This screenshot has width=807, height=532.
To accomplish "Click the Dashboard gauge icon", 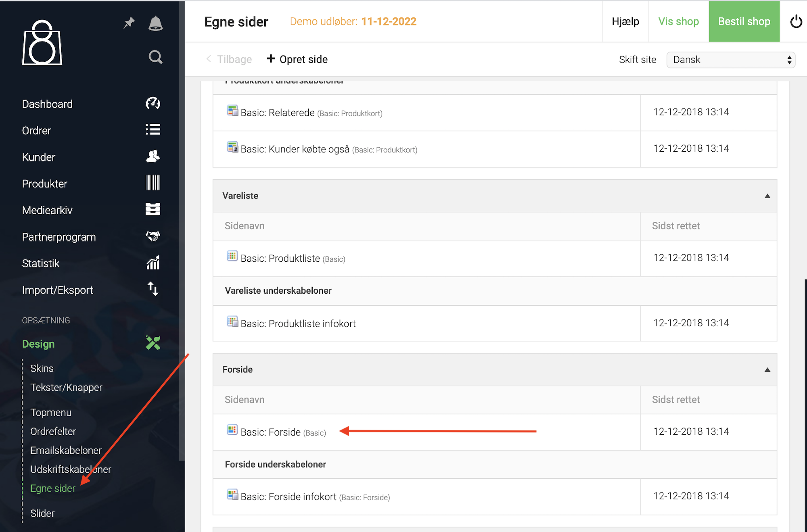I will pyautogui.click(x=153, y=104).
